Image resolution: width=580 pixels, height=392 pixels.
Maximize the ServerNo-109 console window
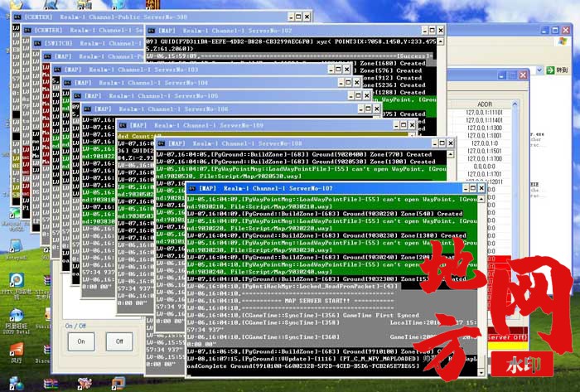pos(404,125)
